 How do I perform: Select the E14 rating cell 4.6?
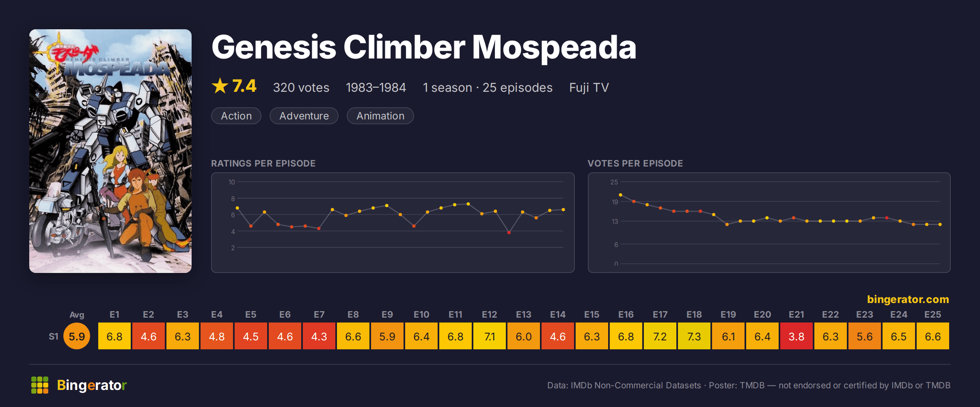tap(558, 336)
